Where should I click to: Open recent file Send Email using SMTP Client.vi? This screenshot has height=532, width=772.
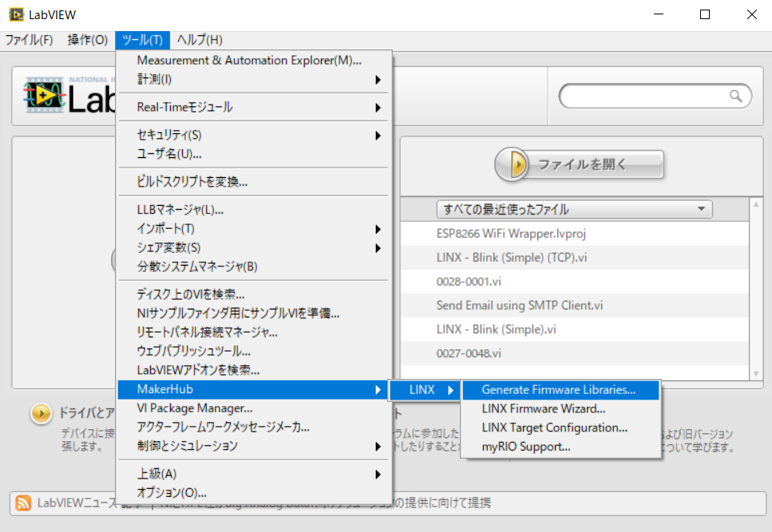pyautogui.click(x=575, y=305)
